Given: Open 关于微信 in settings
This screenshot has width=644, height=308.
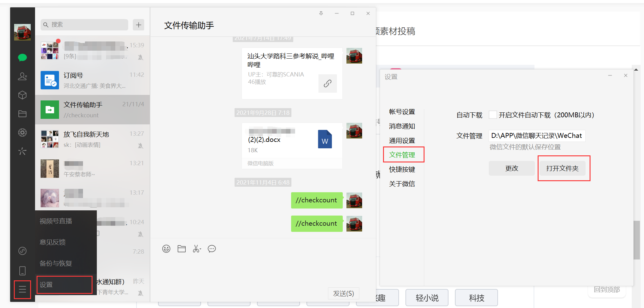Looking at the screenshot, I should [402, 184].
